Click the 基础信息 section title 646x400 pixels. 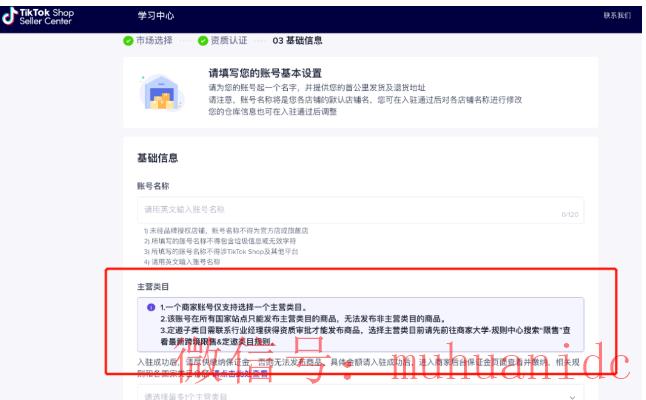click(157, 158)
